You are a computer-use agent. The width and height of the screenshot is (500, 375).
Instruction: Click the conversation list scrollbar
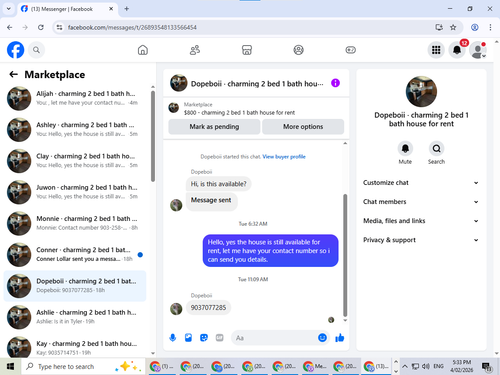click(x=153, y=137)
